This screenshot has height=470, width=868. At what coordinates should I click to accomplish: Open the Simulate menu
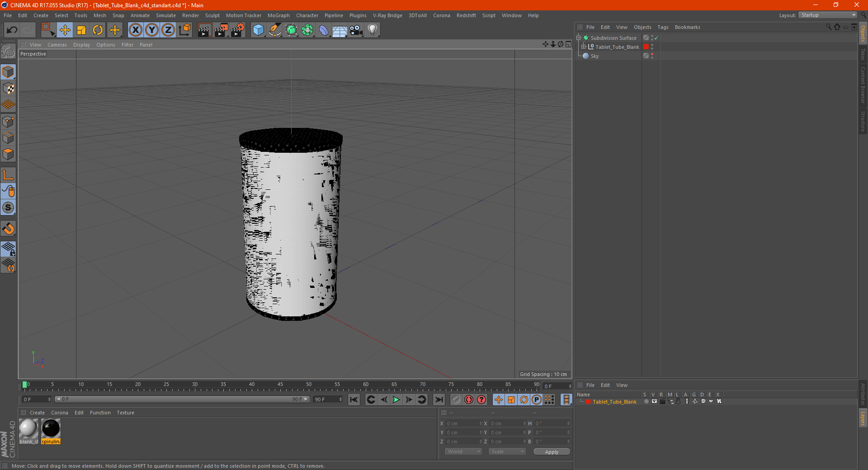click(166, 15)
